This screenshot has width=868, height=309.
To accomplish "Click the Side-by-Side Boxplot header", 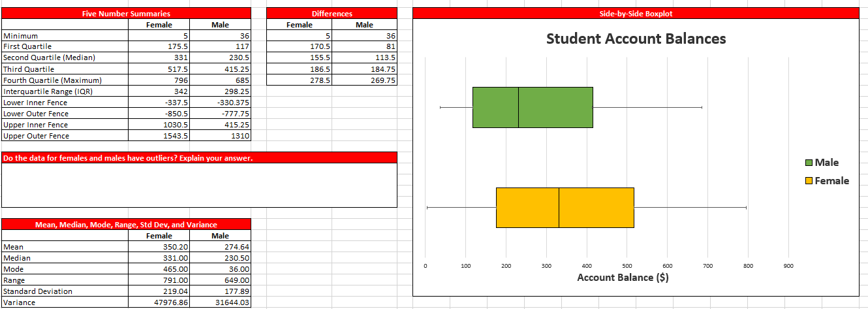I will (x=636, y=13).
